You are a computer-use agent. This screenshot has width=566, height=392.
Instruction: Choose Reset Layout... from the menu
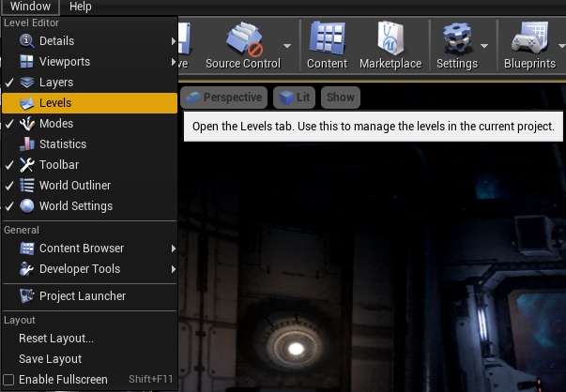(56, 339)
